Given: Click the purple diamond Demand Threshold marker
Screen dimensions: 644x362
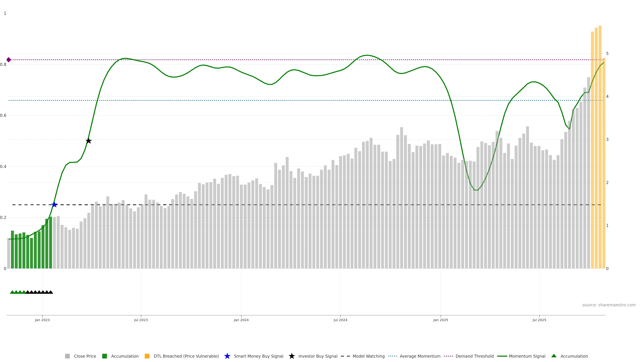Looking at the screenshot, I should (9, 60).
